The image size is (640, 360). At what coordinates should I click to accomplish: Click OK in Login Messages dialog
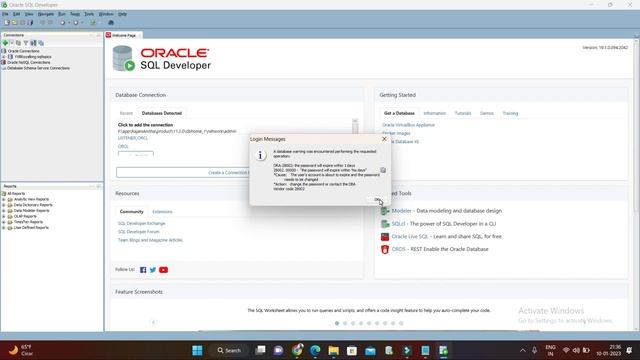pos(377,200)
